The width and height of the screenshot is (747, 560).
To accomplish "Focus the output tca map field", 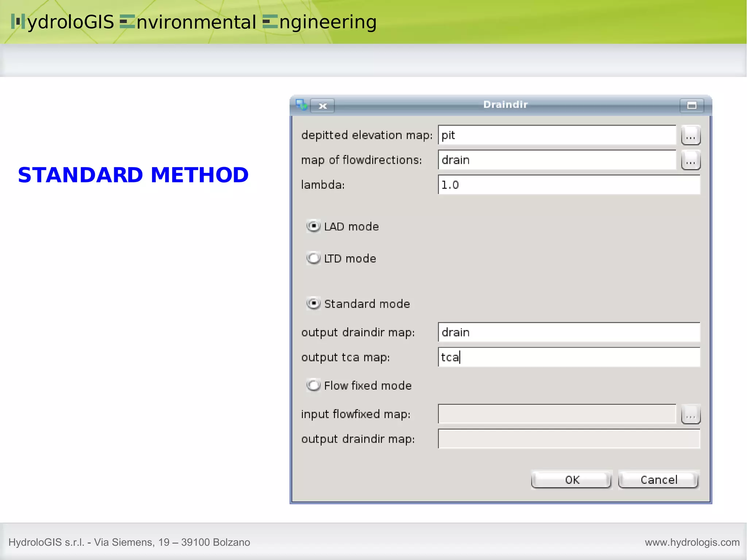I will coord(569,357).
